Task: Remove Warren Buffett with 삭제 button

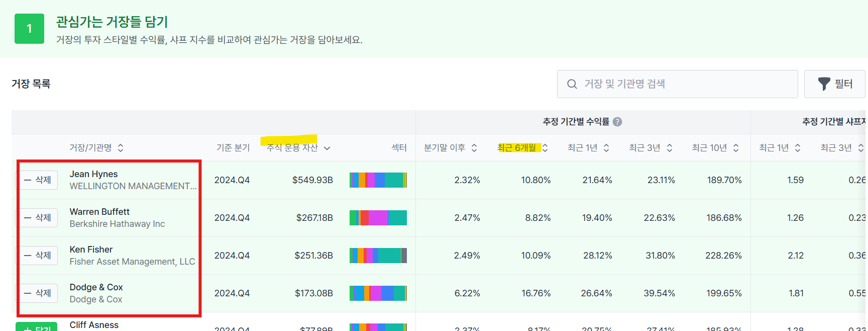Action: click(38, 218)
